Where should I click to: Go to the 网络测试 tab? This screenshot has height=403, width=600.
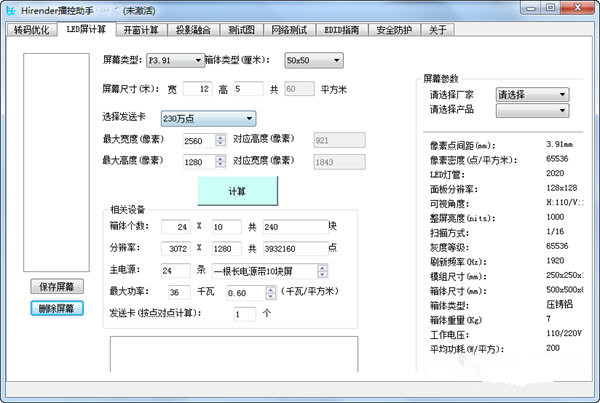click(x=289, y=30)
